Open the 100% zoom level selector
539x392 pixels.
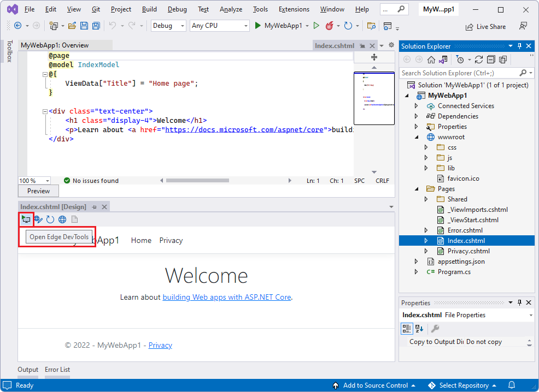point(34,180)
